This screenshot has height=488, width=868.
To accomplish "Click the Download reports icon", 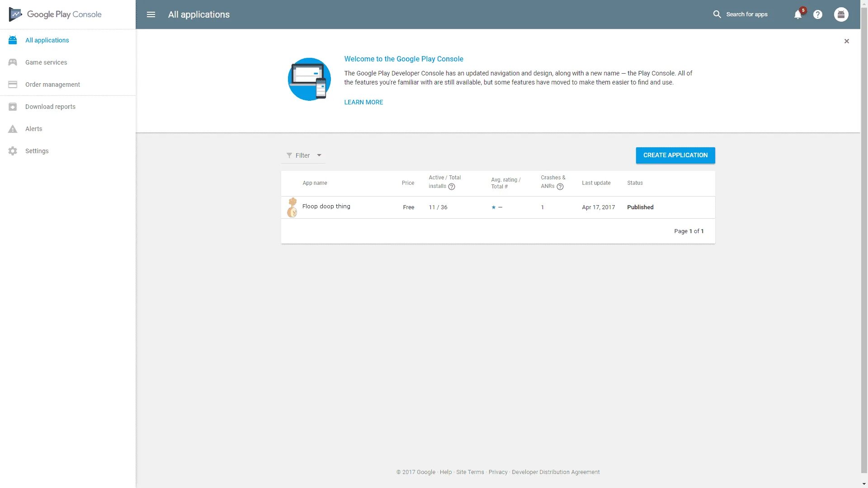I will [x=13, y=107].
